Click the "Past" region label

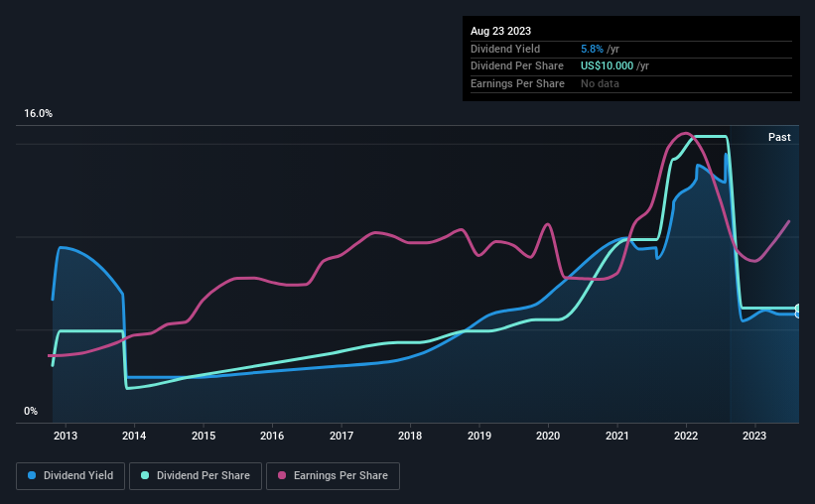[x=779, y=138]
